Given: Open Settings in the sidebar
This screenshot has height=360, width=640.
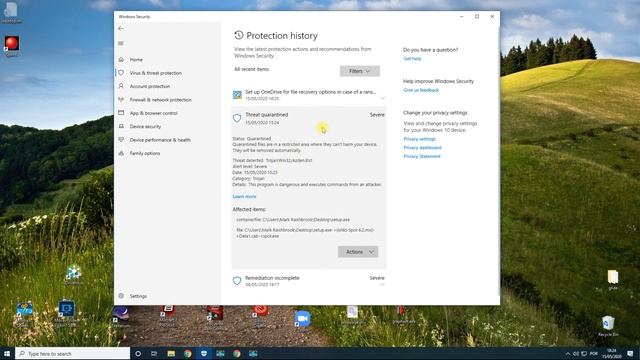Looking at the screenshot, I should click(x=138, y=296).
